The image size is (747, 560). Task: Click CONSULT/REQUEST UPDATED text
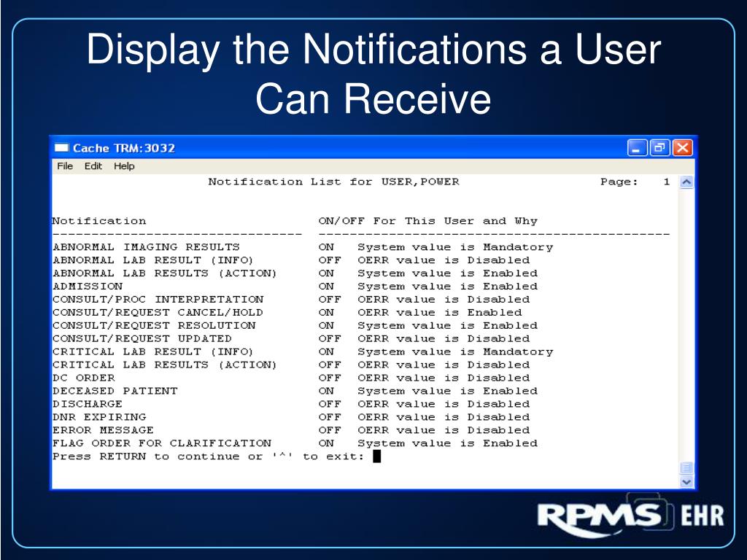coord(142,338)
